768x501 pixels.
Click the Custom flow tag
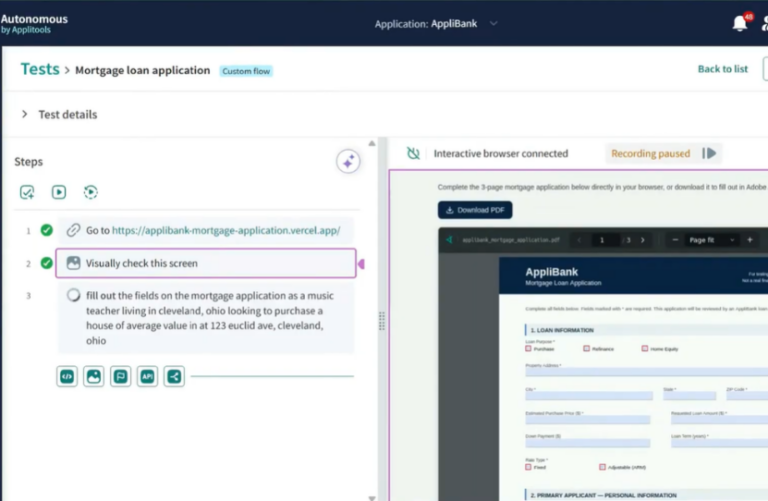(246, 71)
